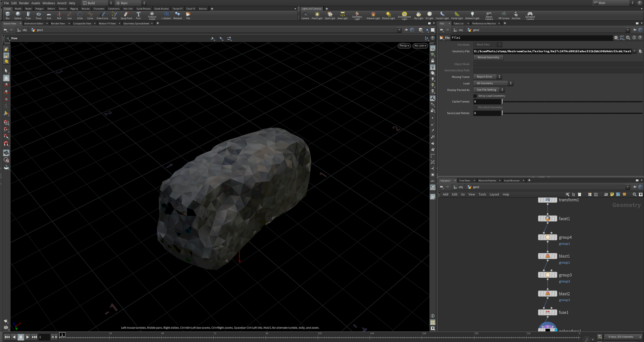
Task: Pick the Tube shelf tool
Action: click(x=28, y=15)
